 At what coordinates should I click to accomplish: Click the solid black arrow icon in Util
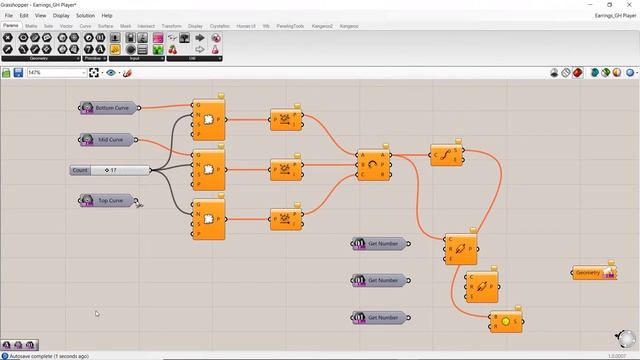200,38
